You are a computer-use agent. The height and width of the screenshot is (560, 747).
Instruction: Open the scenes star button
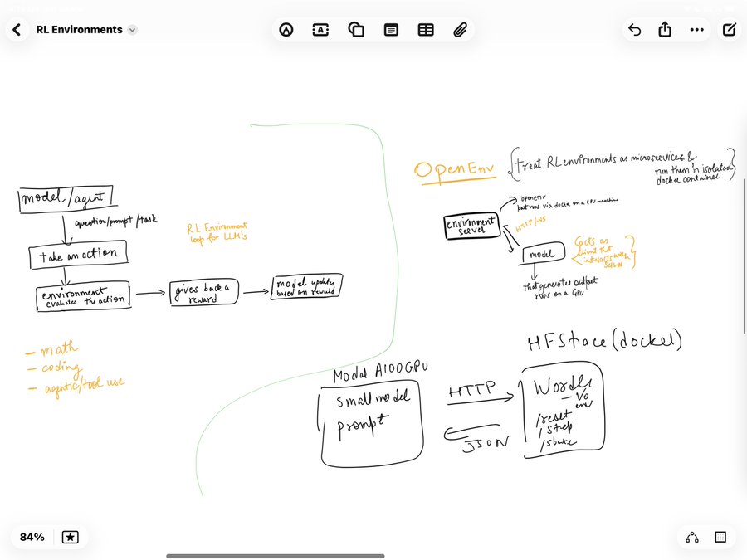(x=71, y=537)
